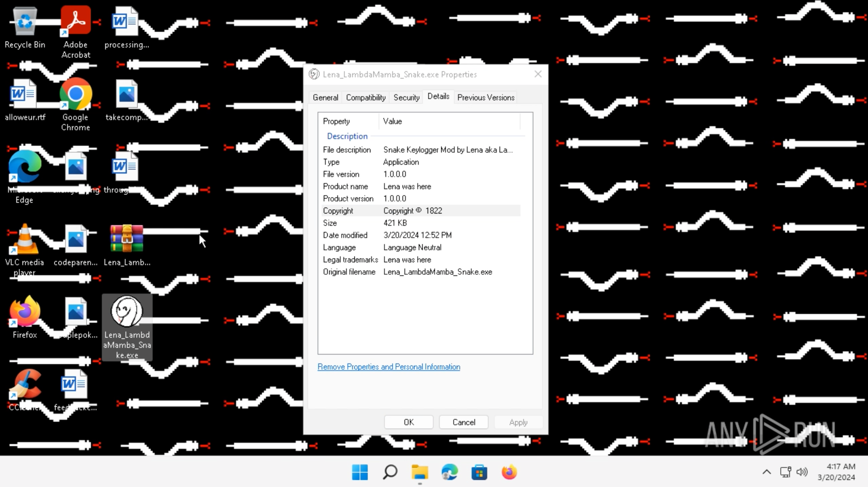Click the Windows Start button

click(x=360, y=472)
